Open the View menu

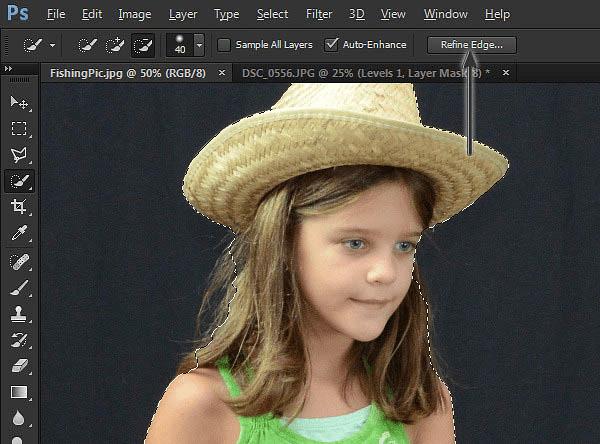tap(393, 14)
